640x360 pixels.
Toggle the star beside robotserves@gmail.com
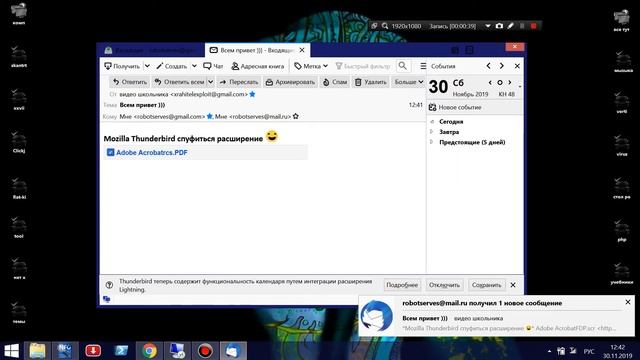210,116
